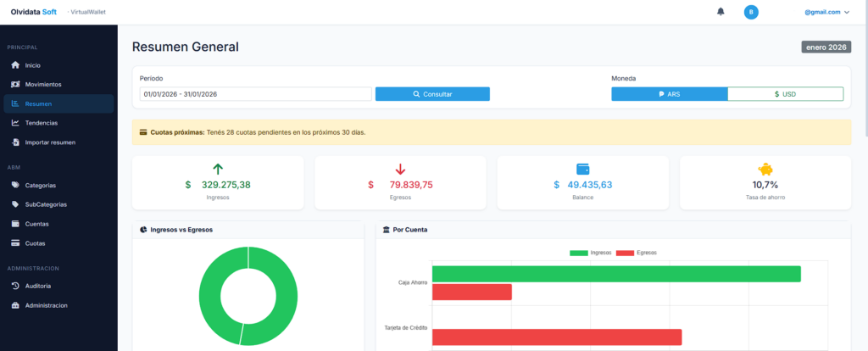Open the Cuotas menu item

point(35,243)
